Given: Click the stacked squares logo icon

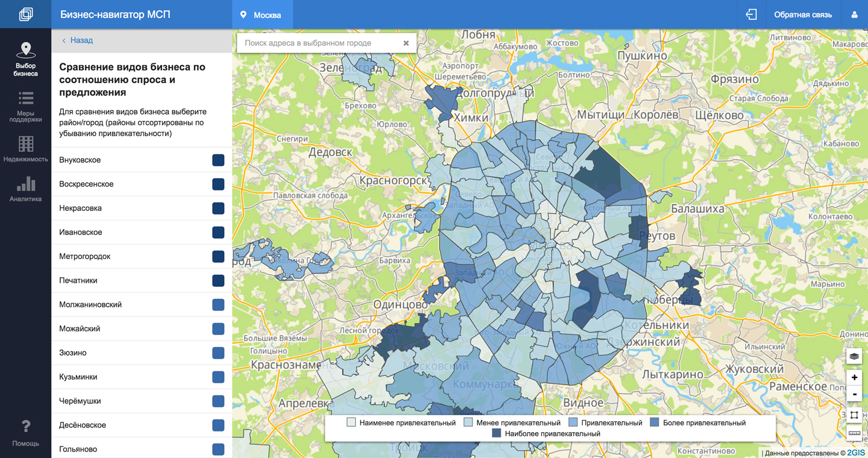Looking at the screenshot, I should [x=25, y=14].
